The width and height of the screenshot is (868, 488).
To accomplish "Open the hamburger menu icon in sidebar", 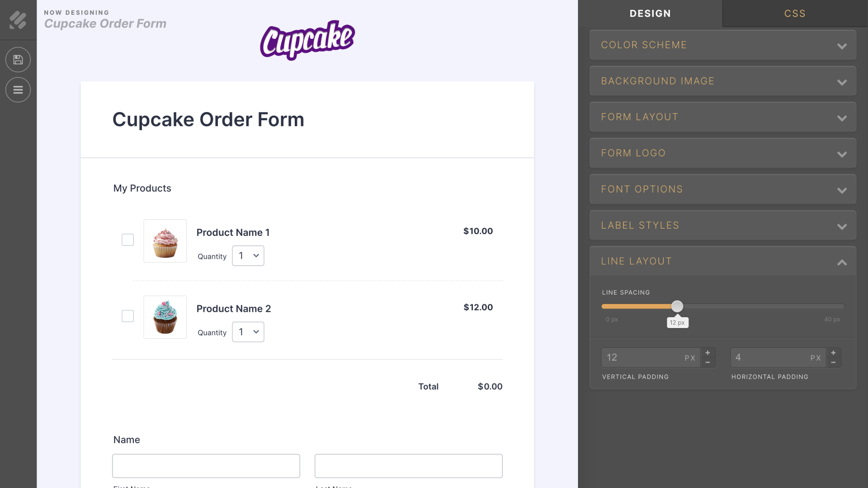I will 18,90.
